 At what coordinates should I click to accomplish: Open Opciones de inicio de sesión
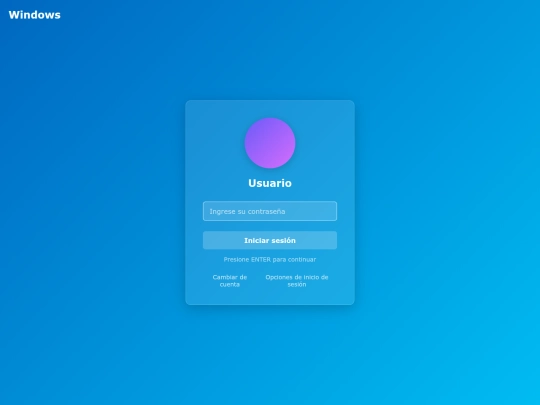click(x=297, y=281)
